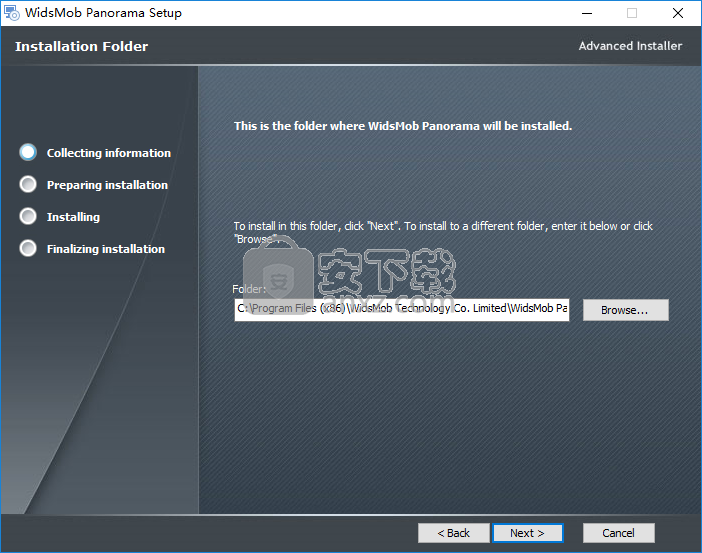702x553 pixels.
Task: Click the disabled maximize window button
Action: [632, 13]
